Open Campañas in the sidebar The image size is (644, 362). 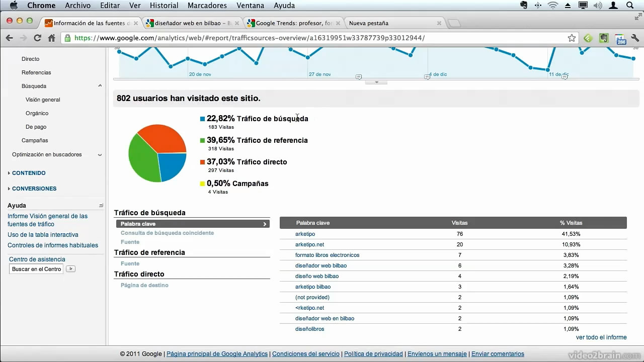pyautogui.click(x=35, y=140)
